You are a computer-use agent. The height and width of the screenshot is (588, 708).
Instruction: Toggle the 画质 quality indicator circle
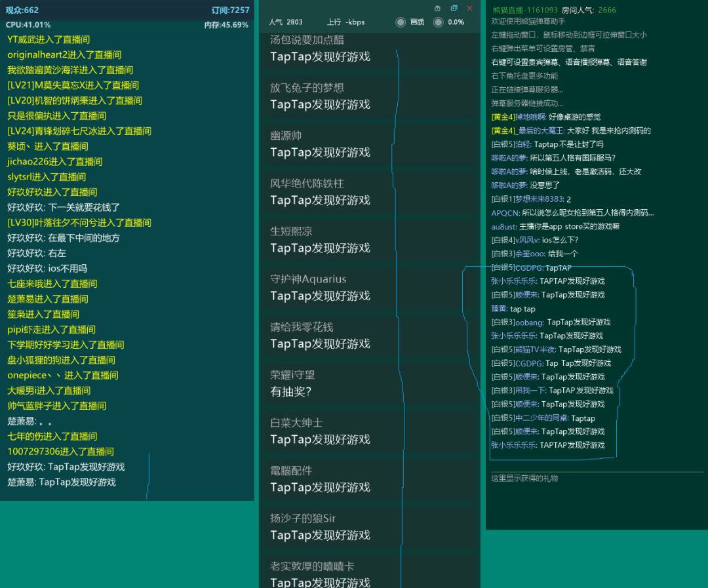401,22
